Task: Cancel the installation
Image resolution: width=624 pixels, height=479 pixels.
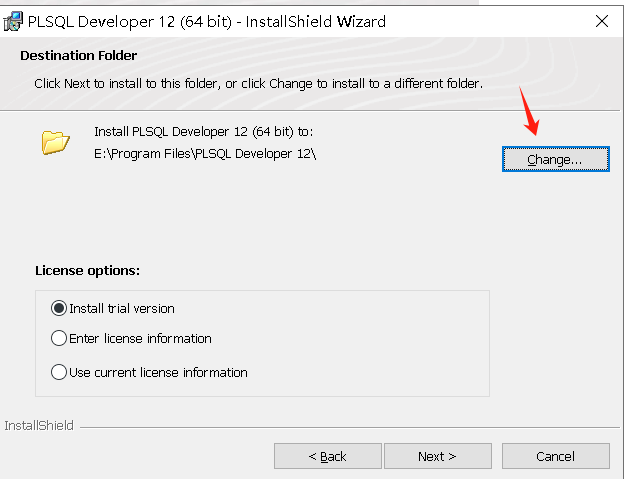Action: tap(555, 456)
